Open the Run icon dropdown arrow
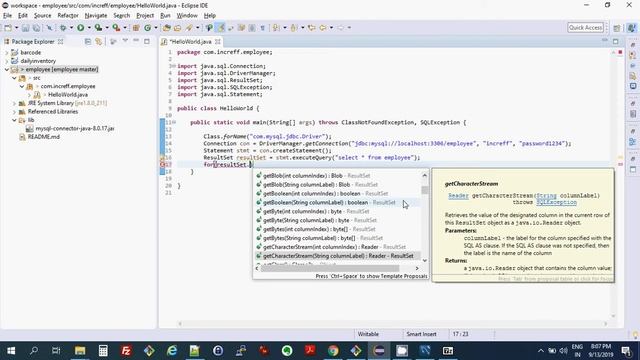Viewport: 640px width, 360px height. (89, 28)
